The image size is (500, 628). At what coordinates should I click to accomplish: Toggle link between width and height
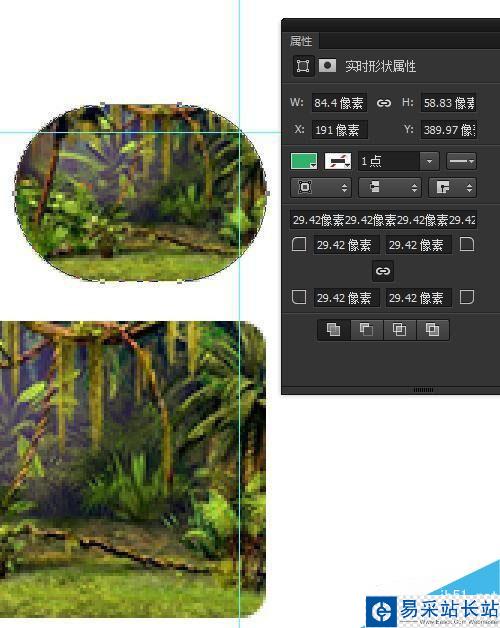click(x=384, y=103)
